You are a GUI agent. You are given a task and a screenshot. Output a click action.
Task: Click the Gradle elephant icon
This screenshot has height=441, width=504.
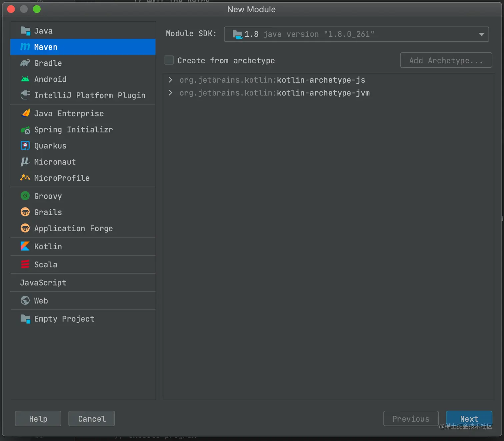tap(25, 63)
